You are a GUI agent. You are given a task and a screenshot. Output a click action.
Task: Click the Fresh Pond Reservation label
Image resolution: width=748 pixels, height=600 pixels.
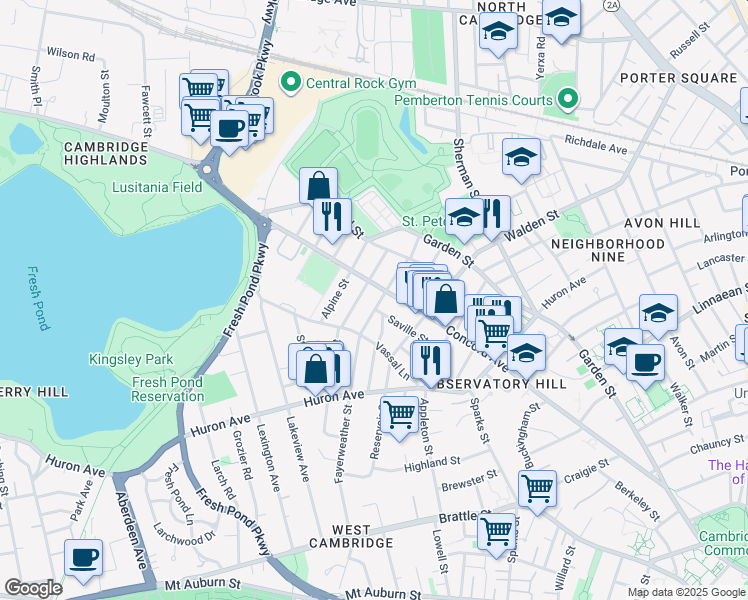click(x=167, y=389)
